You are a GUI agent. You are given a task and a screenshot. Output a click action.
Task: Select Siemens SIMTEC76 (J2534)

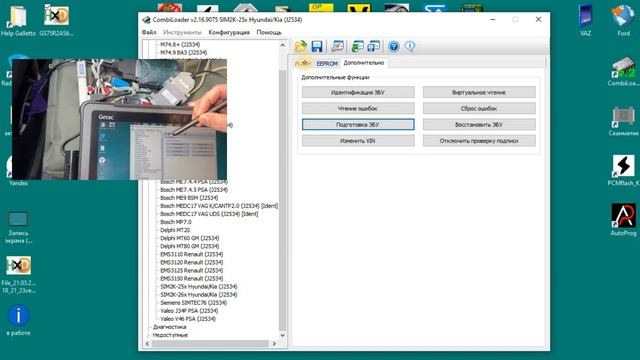pos(193,303)
